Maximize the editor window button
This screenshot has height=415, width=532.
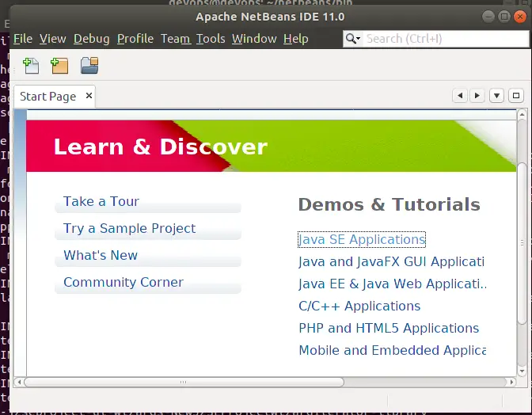(x=516, y=96)
